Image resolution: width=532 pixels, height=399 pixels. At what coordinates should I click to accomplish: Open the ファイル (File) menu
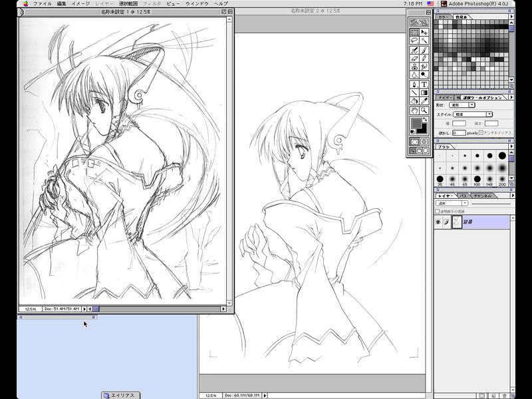click(x=42, y=4)
